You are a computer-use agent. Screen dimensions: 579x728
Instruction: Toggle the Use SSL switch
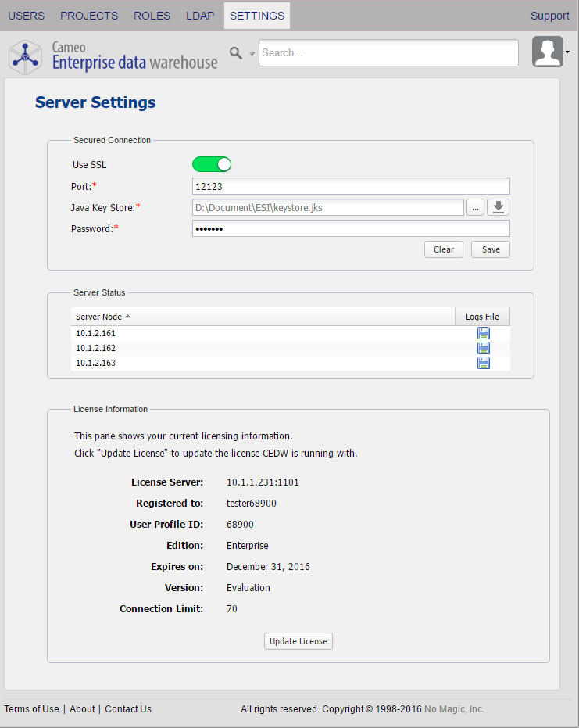(212, 164)
